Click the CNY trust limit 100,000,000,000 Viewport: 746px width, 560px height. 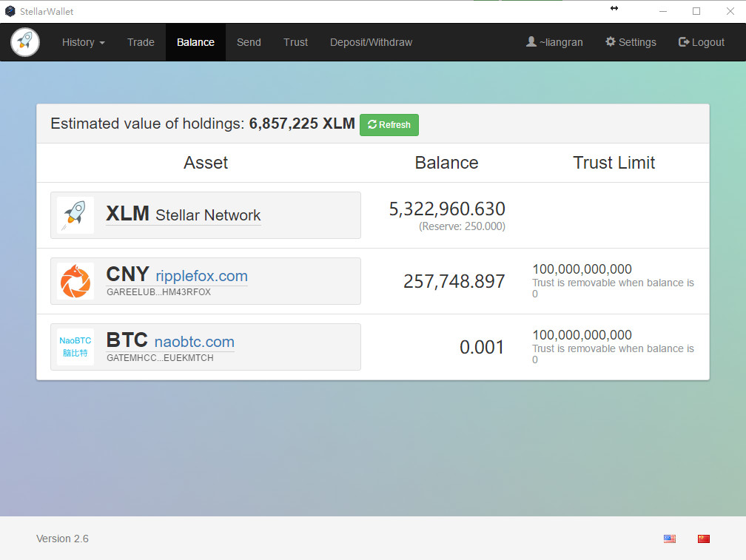[582, 269]
